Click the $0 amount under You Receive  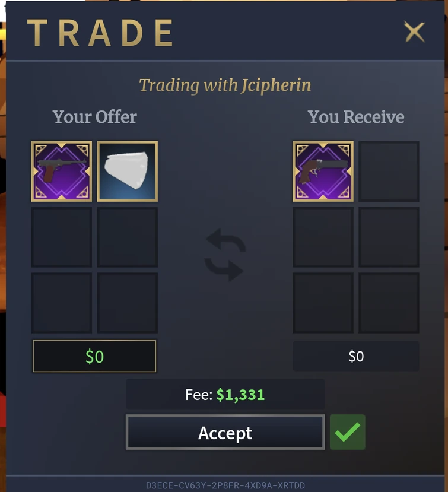[356, 356]
